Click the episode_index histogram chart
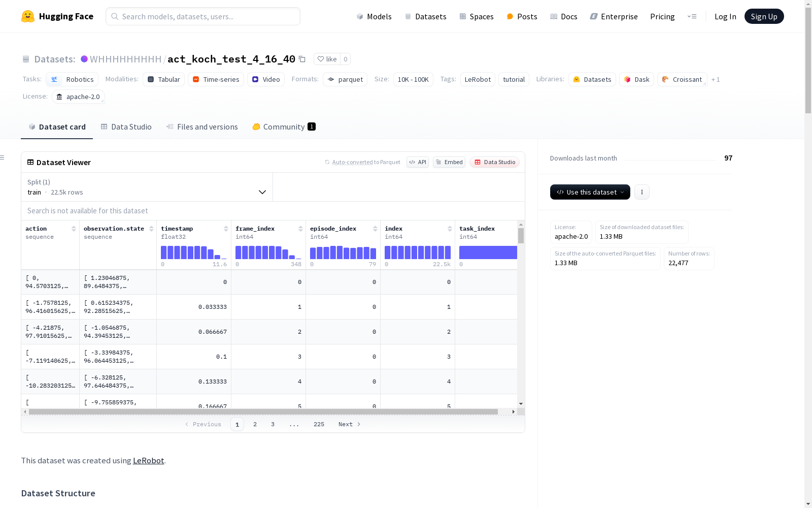 [343, 252]
